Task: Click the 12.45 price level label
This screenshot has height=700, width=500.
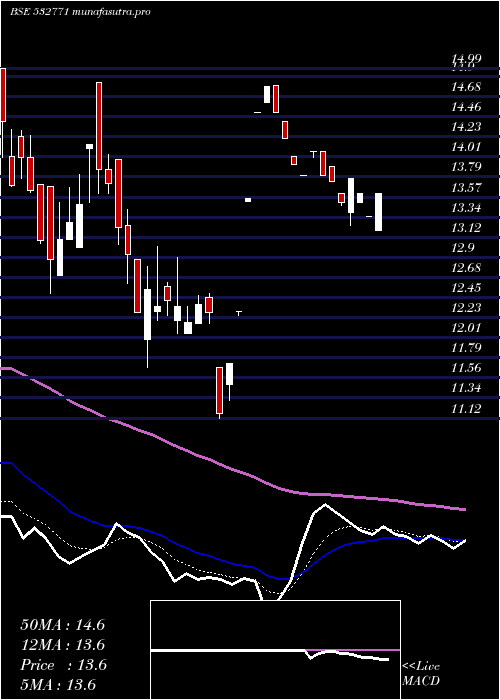Action: coord(466,288)
